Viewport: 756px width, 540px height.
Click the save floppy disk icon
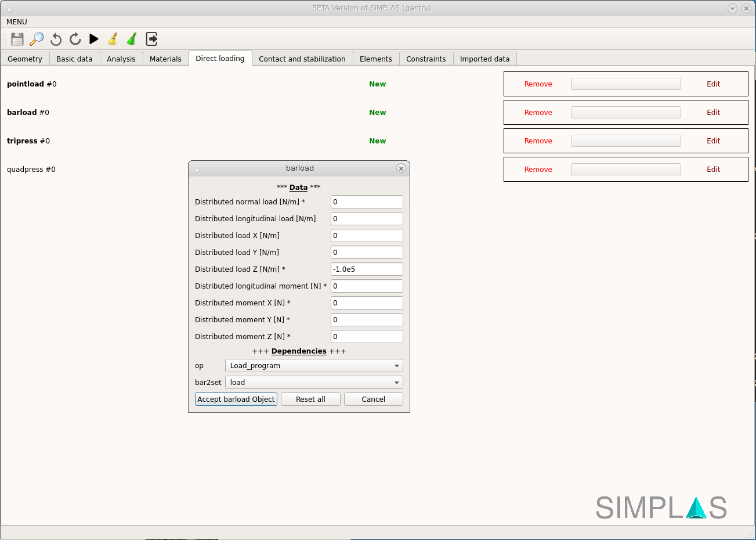pyautogui.click(x=17, y=39)
